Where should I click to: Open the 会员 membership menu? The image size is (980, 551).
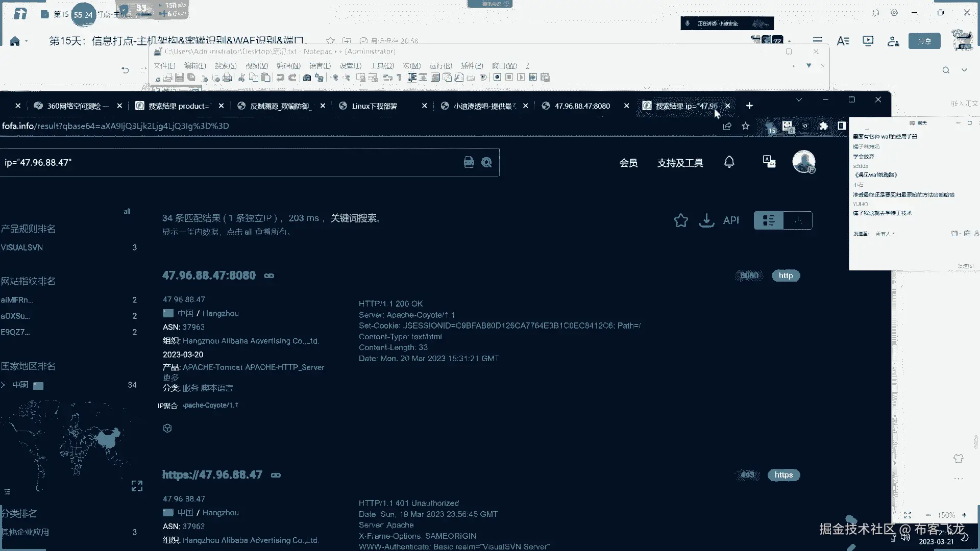coord(628,163)
